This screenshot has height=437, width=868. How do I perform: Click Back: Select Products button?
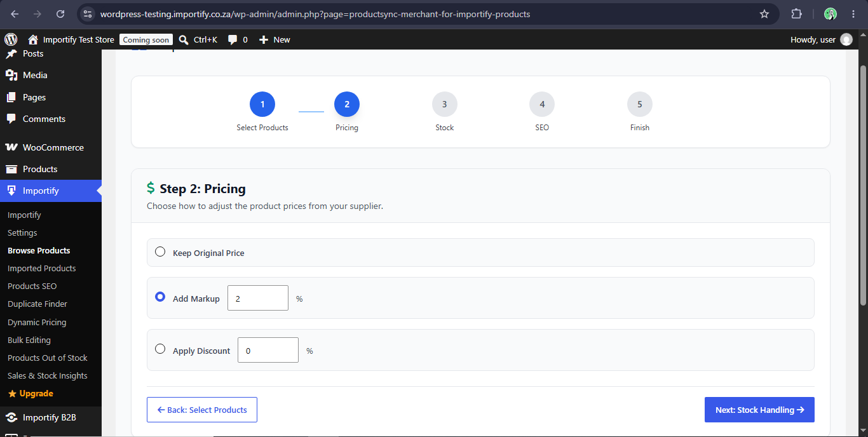click(x=202, y=410)
